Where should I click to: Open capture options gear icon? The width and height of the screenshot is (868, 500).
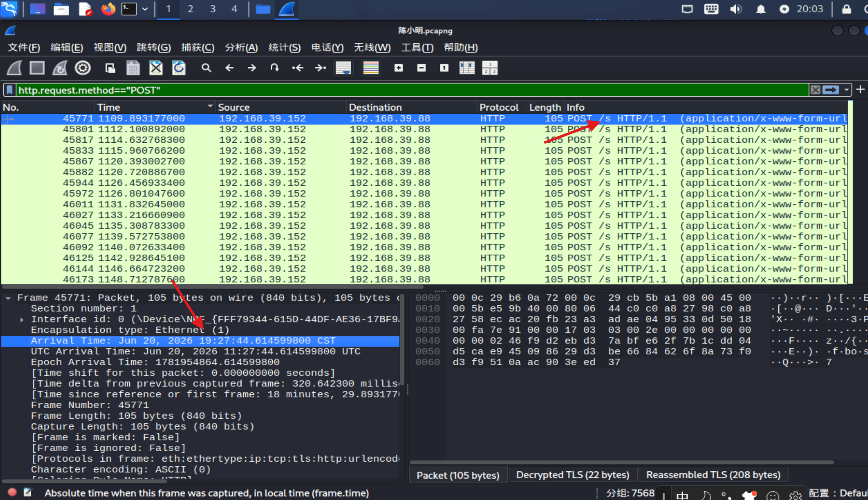tap(83, 68)
